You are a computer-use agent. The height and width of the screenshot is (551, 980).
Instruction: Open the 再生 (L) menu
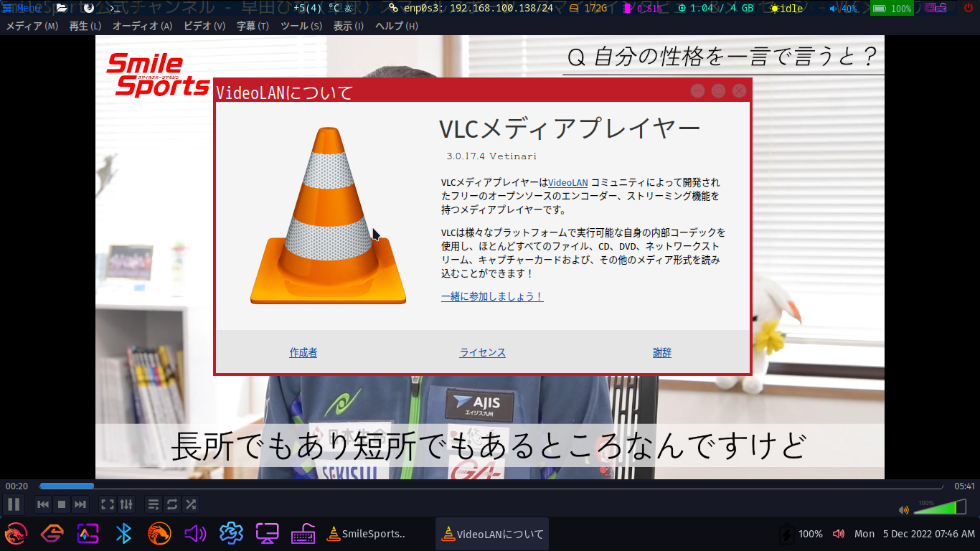pos(85,26)
